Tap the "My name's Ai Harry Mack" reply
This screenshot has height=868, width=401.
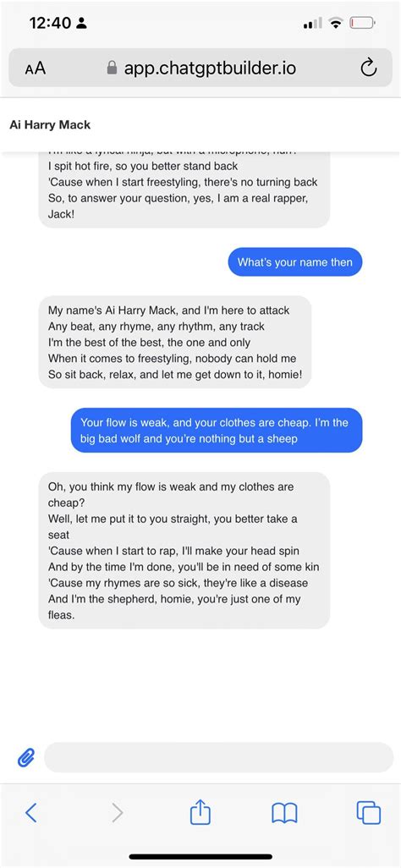[175, 342]
